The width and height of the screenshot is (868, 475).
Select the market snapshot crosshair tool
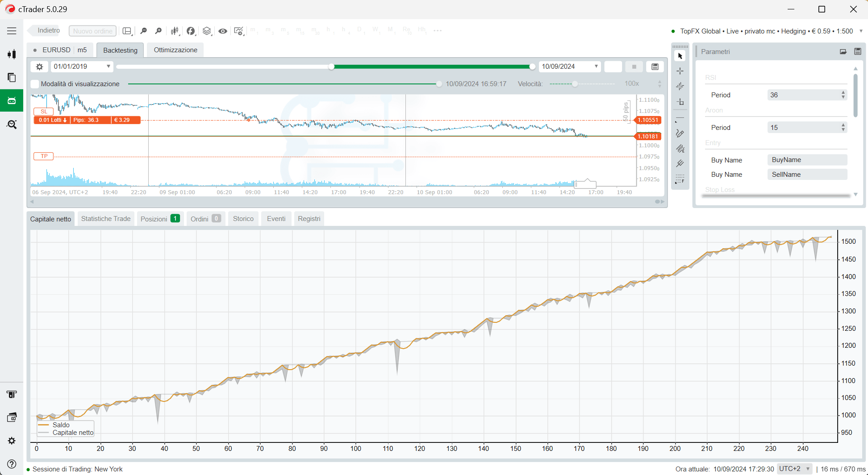pyautogui.click(x=680, y=86)
